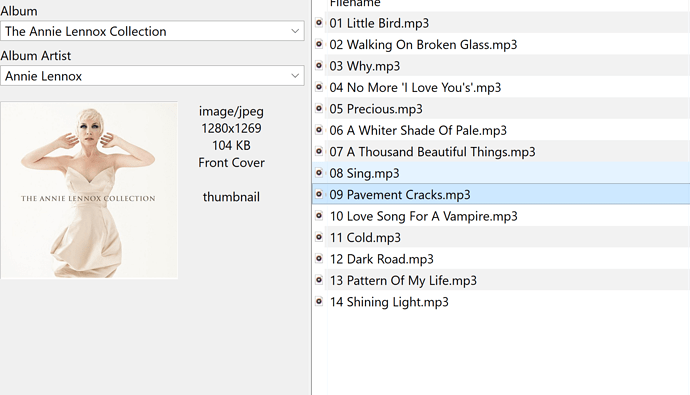Click the file icon beside 10 Love Song For A Vampire.mp3
The width and height of the screenshot is (690, 395).
pos(319,216)
